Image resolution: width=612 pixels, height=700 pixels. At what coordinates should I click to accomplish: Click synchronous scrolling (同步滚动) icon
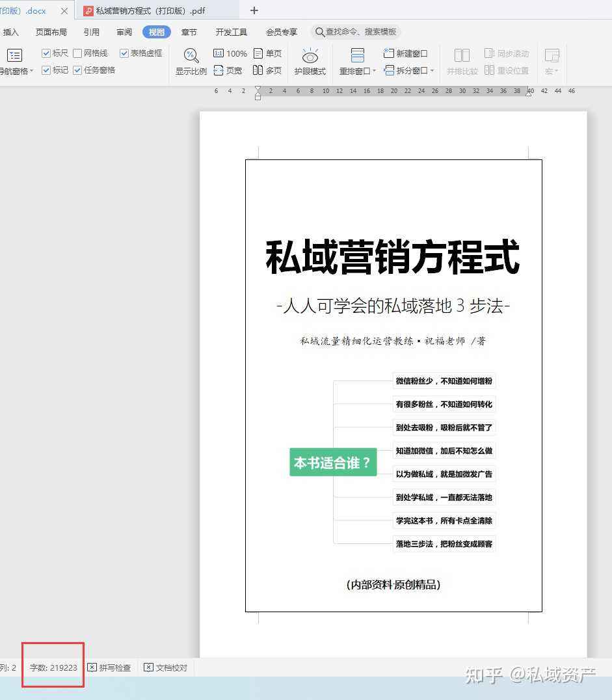489,53
